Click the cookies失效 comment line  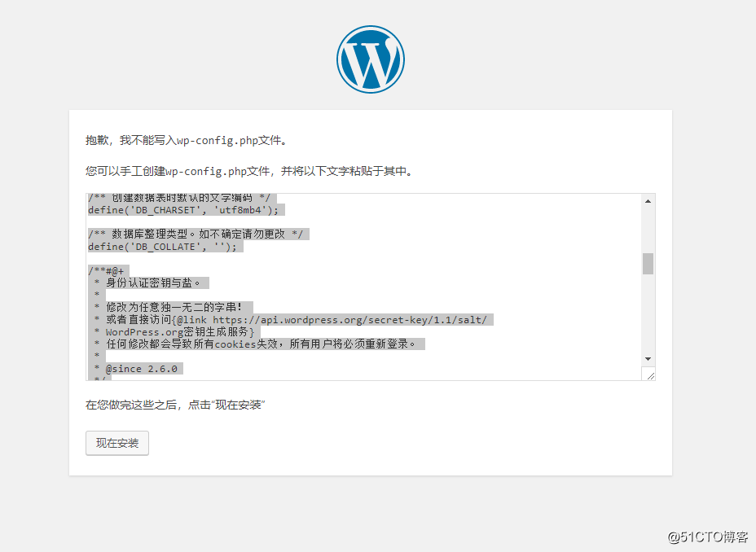[255, 344]
